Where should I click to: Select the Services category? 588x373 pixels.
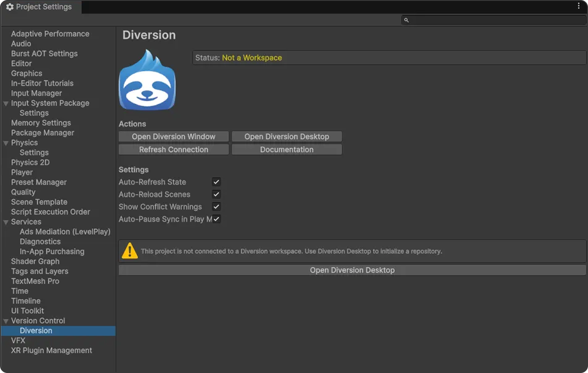click(x=26, y=222)
